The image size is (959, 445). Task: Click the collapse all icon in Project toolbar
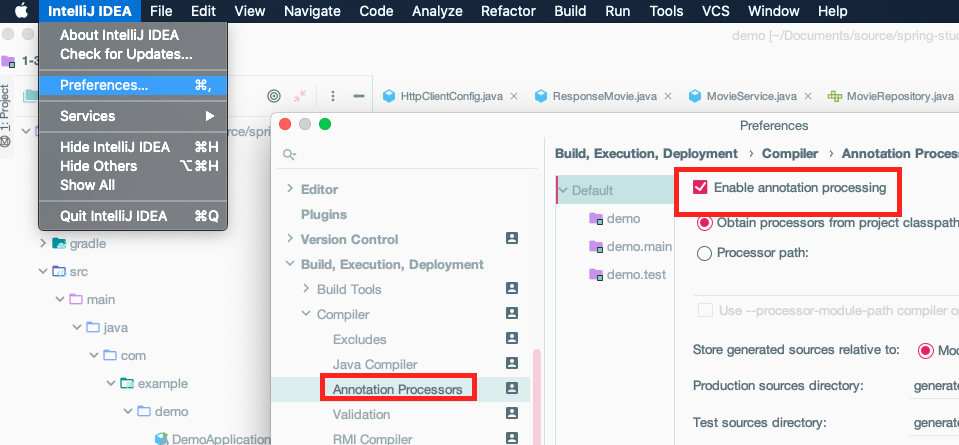[x=300, y=96]
